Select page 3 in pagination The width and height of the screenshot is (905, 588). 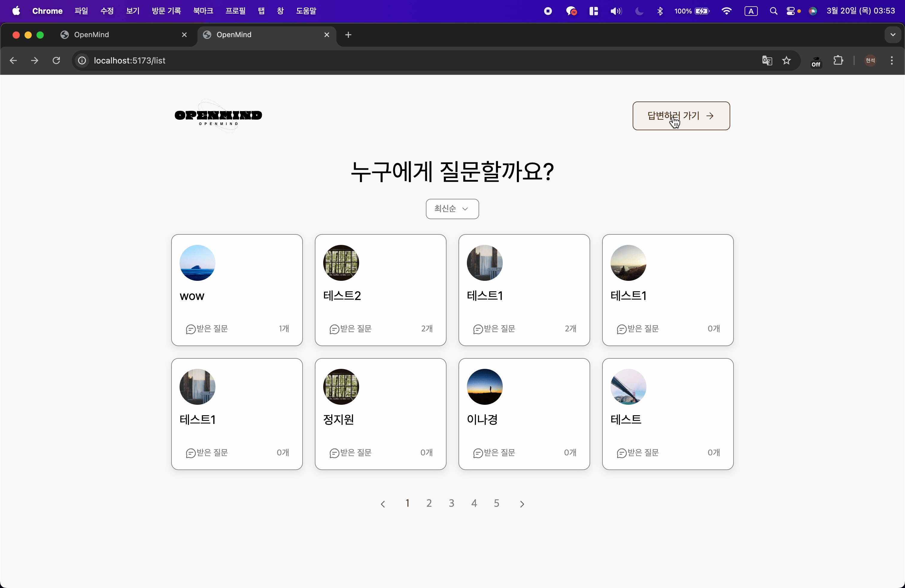pyautogui.click(x=451, y=503)
